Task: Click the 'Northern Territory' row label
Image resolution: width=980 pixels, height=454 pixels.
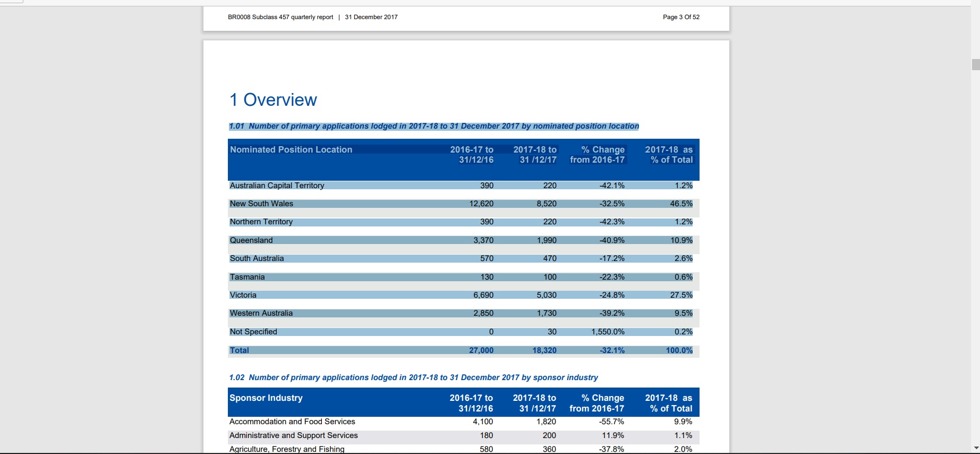Action: 261,222
